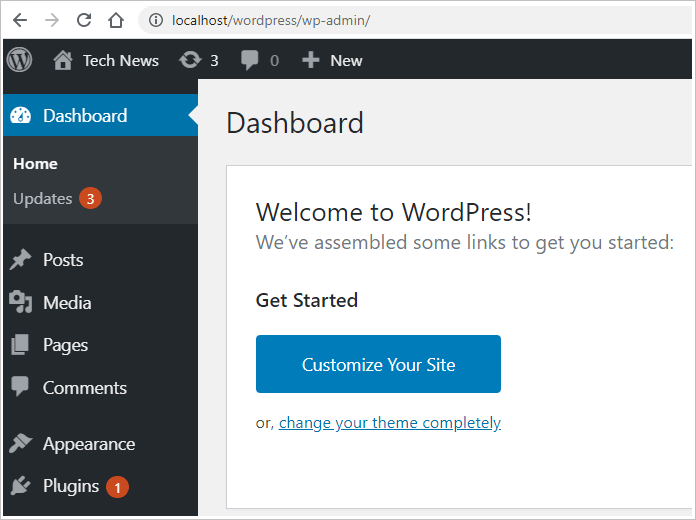
Task: Click the Media camera and music icon
Action: (x=20, y=302)
